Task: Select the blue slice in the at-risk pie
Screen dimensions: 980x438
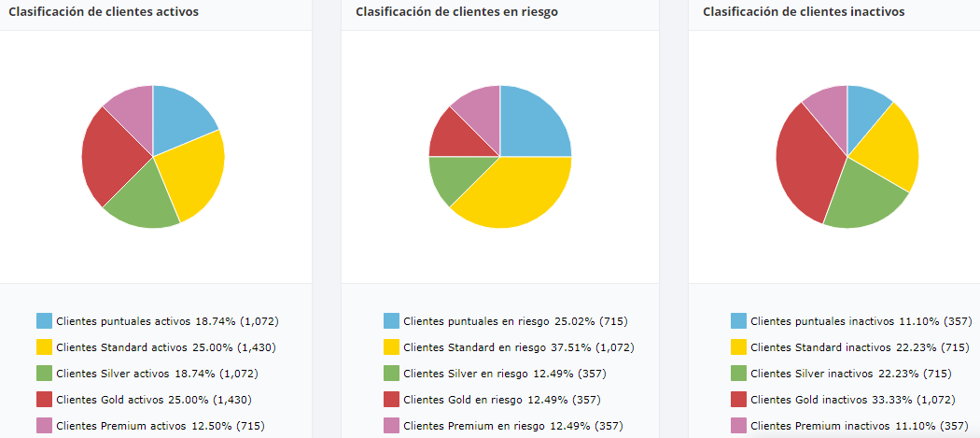Action: [532, 124]
